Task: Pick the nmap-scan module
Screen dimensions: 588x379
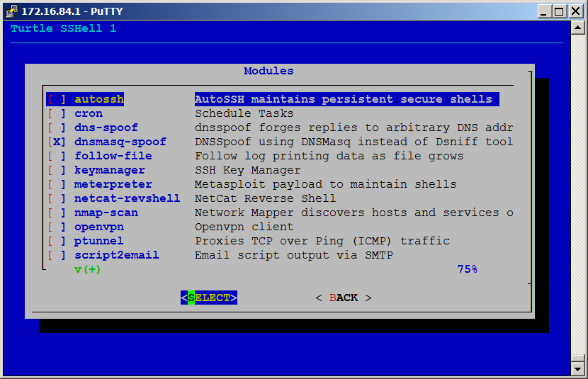Action: [106, 213]
